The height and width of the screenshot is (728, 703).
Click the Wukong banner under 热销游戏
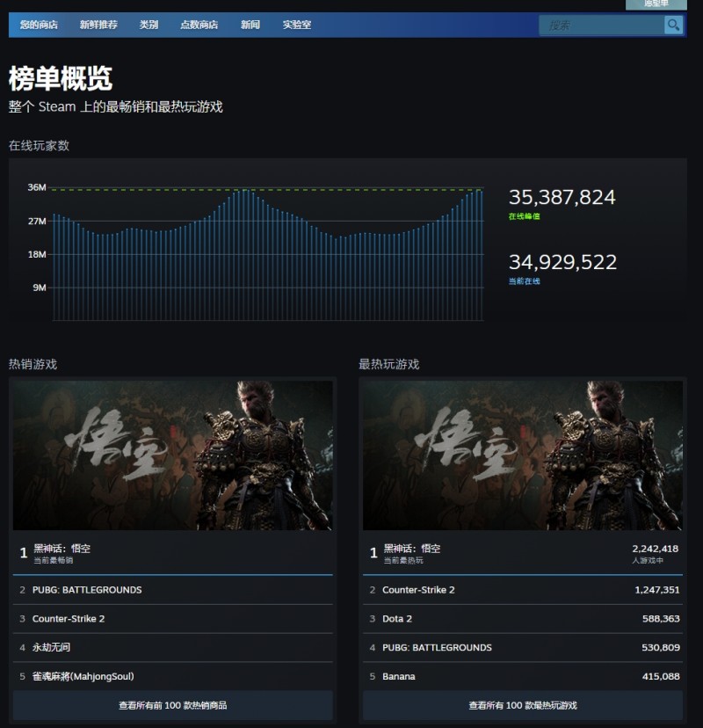[x=172, y=455]
